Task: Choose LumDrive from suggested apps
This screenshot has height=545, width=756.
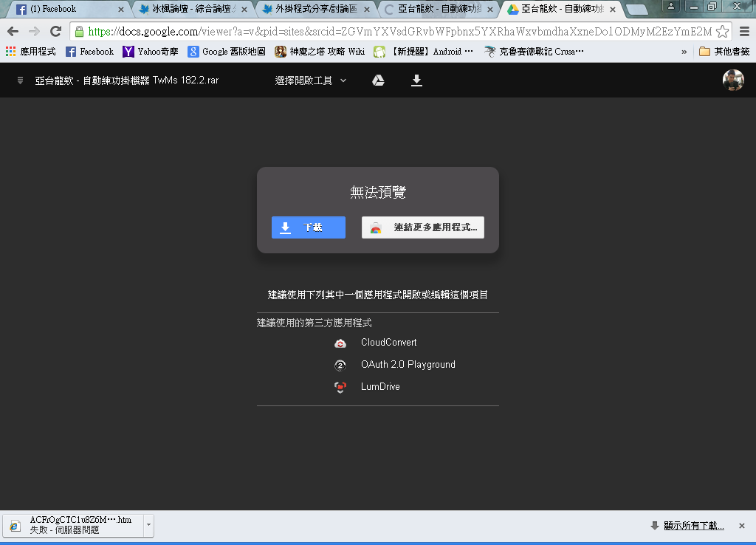Action: (x=379, y=387)
